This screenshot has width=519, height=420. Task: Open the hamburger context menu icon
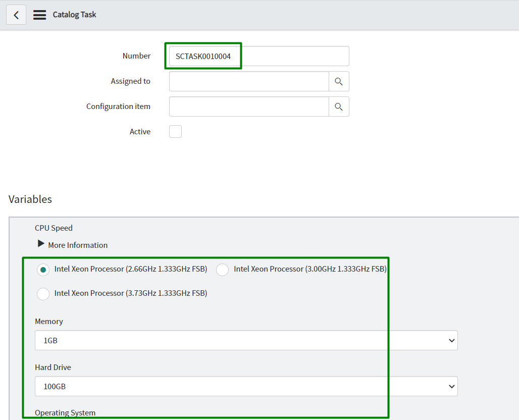coord(39,15)
